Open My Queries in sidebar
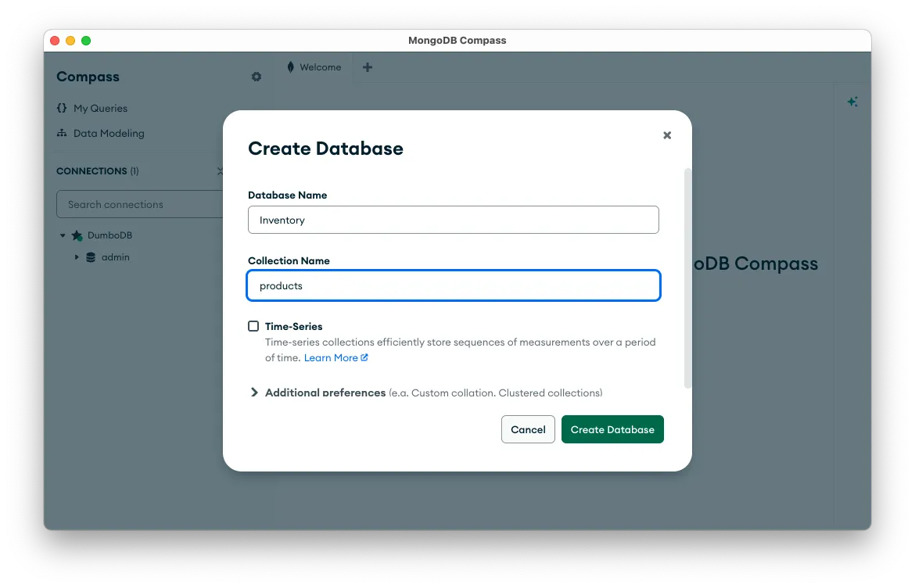915x588 pixels. 100,108
